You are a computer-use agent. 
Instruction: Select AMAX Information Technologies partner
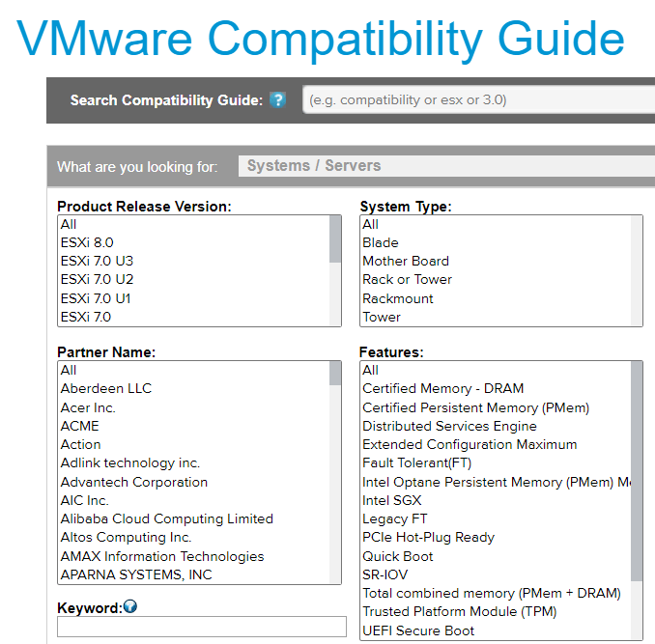(x=193, y=556)
